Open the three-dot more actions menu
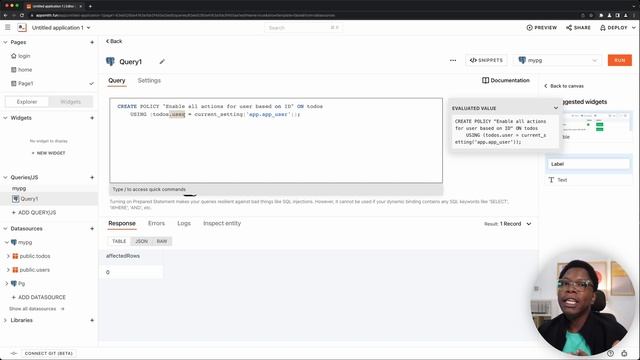Viewport: 640px width, 360px height. point(453,60)
